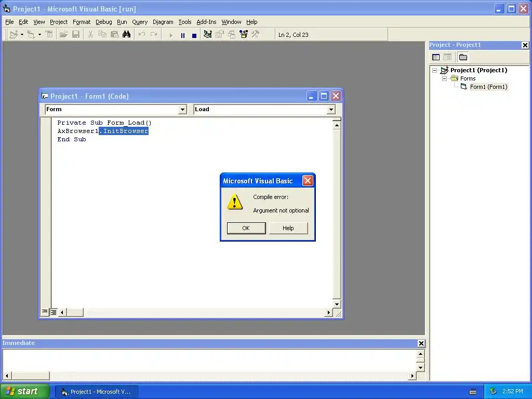Open the Project Explorer toolbar icon
The image size is (532, 399).
(x=208, y=35)
